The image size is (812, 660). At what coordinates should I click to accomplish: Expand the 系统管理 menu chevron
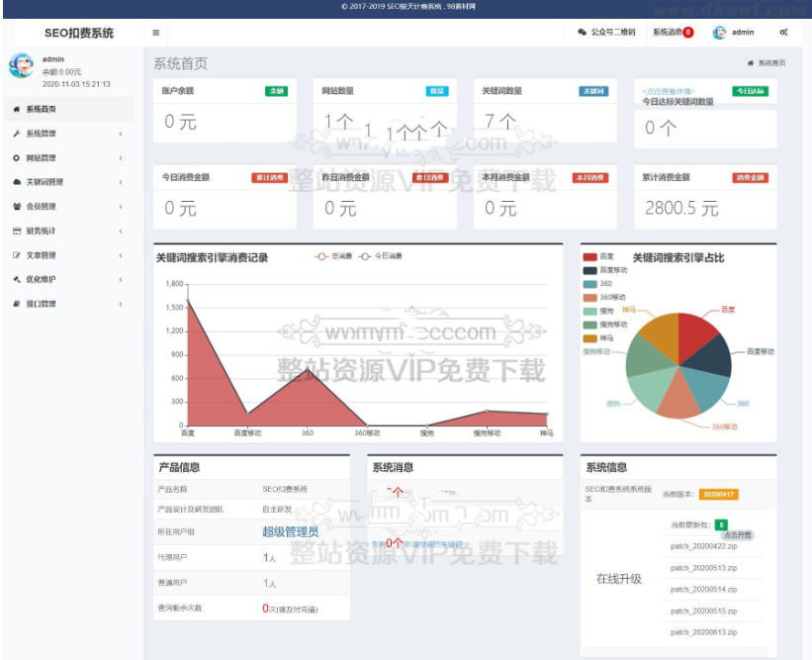[x=121, y=133]
